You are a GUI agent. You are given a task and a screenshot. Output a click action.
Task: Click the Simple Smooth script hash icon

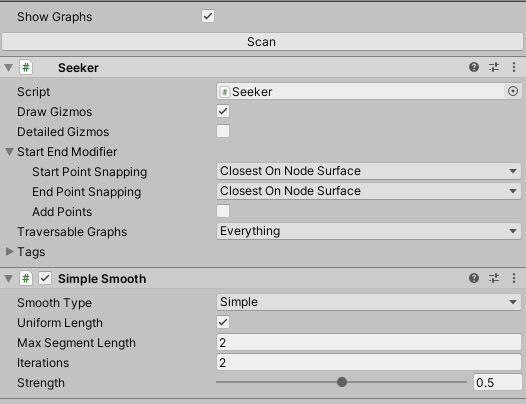26,278
